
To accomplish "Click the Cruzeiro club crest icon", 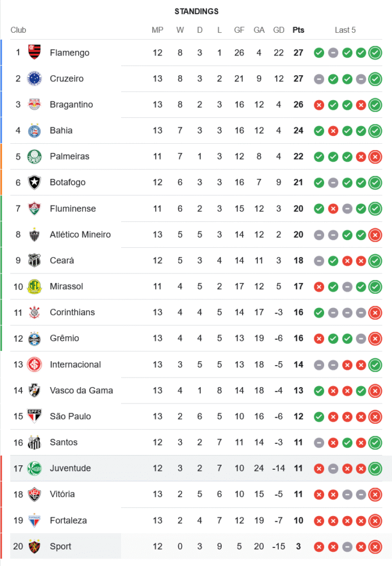I will pyautogui.click(x=35, y=79).
